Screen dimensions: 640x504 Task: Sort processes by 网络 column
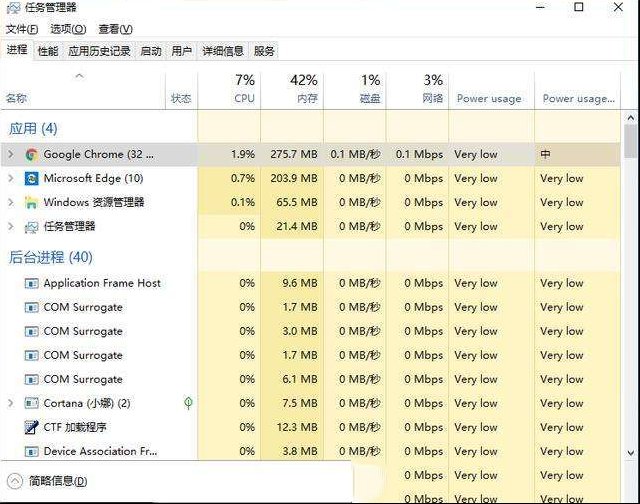417,91
